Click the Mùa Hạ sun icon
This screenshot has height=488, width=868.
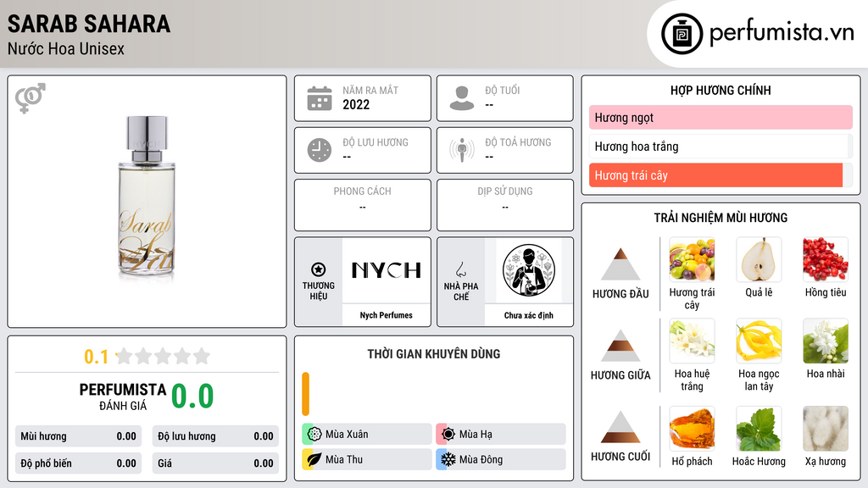pos(448,435)
